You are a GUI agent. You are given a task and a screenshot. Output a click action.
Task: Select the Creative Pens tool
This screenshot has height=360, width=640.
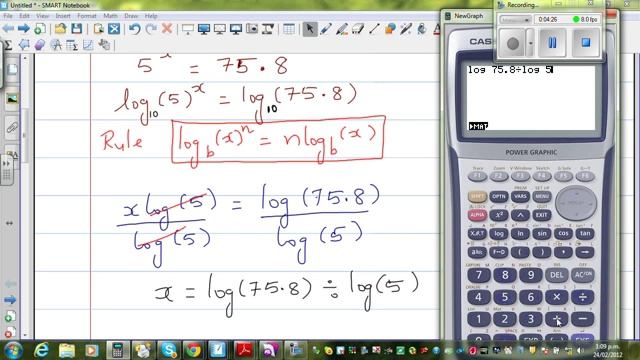pyautogui.click(x=342, y=29)
